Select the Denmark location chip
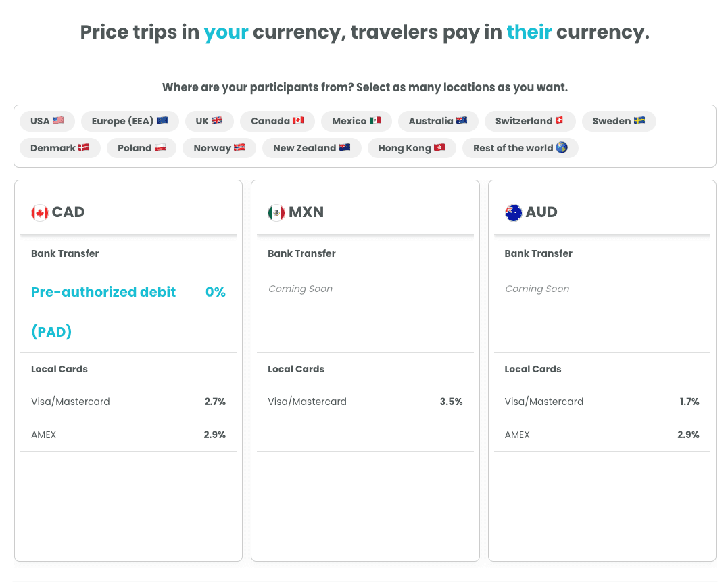The height and width of the screenshot is (582, 728). (60, 148)
